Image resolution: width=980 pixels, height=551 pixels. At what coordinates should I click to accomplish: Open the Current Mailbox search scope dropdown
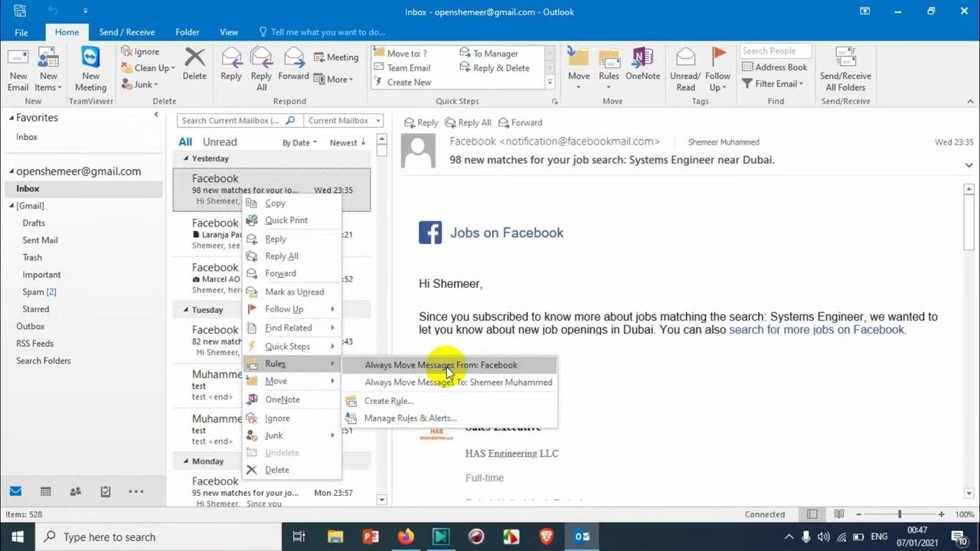pos(343,120)
